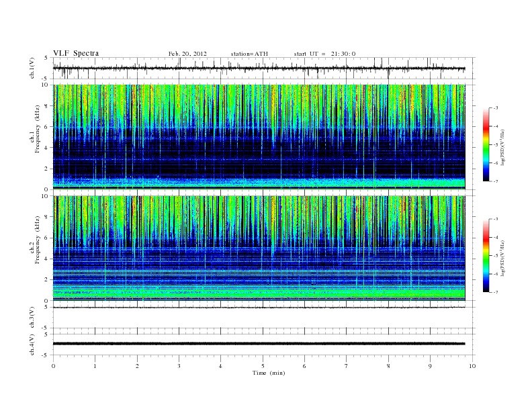Click time axis tick label "2"
This screenshot has height=411, width=532.
[137, 366]
